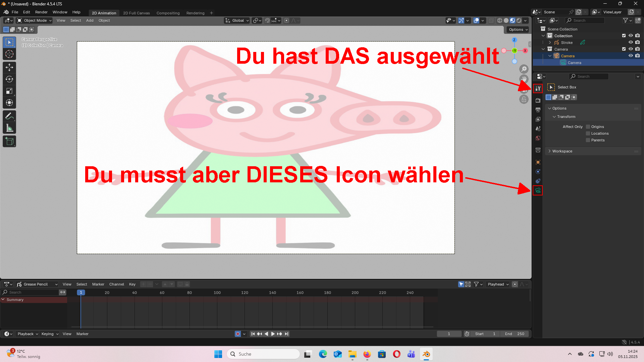Open the Output properties tab
This screenshot has height=362, width=644.
click(x=538, y=110)
